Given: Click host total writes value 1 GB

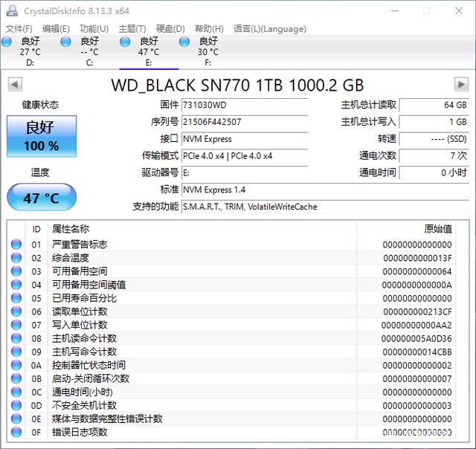Looking at the screenshot, I should pos(434,122).
